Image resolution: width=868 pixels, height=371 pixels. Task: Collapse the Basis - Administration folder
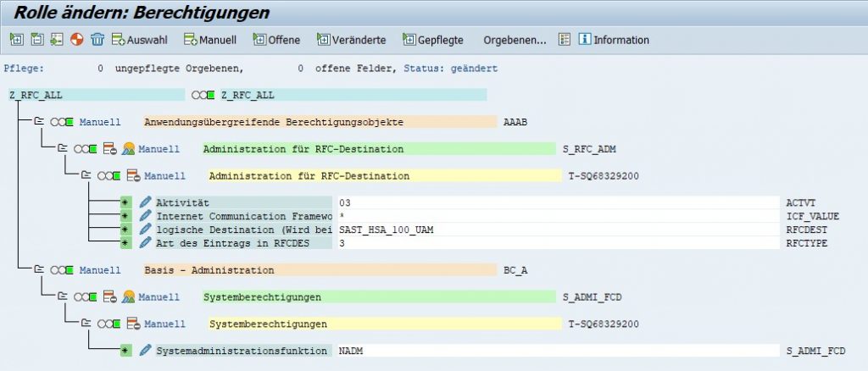click(x=39, y=270)
